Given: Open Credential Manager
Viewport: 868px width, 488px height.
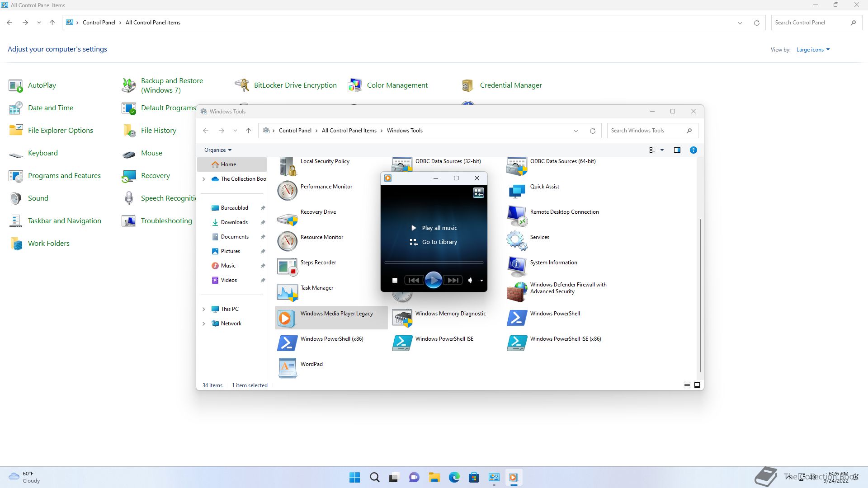Looking at the screenshot, I should pos(501,85).
